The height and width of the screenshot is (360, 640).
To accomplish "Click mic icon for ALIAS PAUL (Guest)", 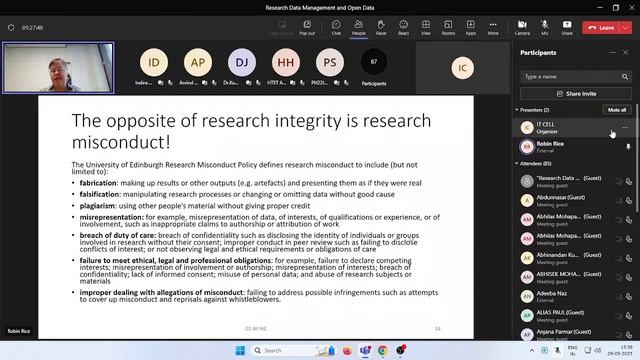I will (629, 316).
